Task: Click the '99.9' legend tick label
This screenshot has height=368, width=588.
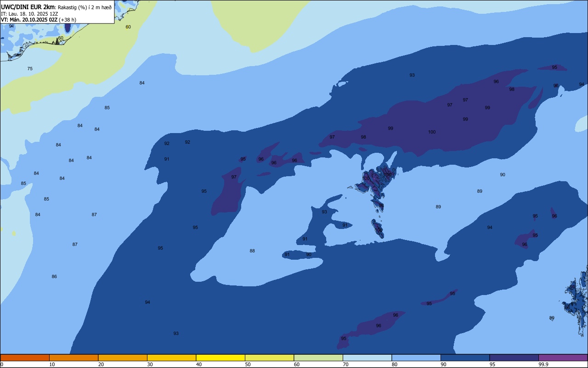Action: click(543, 364)
